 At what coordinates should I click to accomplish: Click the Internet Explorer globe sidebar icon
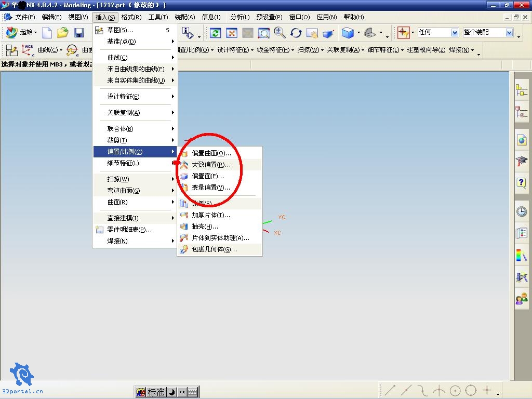(522, 139)
